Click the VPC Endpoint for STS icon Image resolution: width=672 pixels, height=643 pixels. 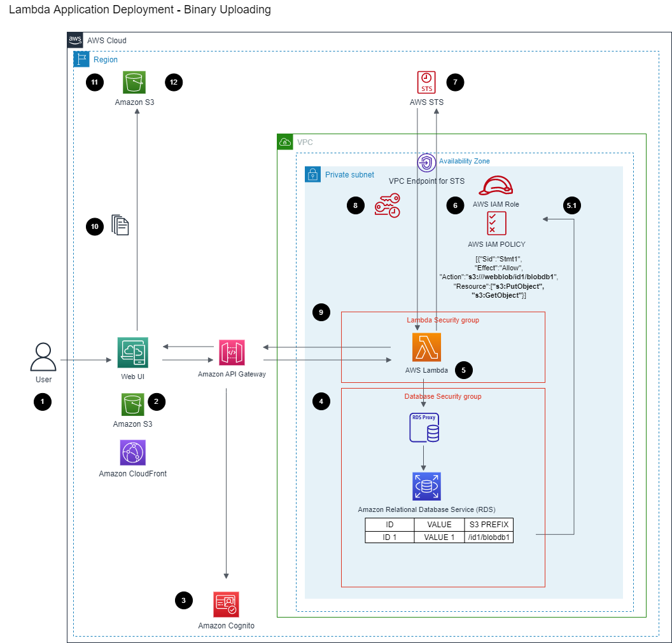click(426, 163)
